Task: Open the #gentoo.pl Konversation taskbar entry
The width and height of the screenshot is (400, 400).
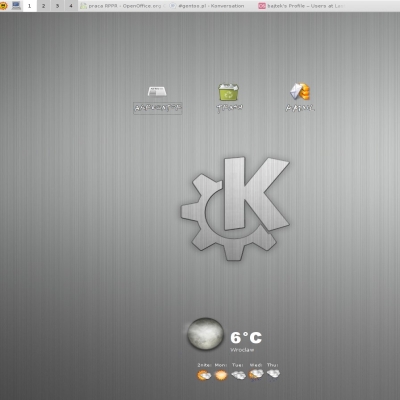Action: click(x=207, y=6)
